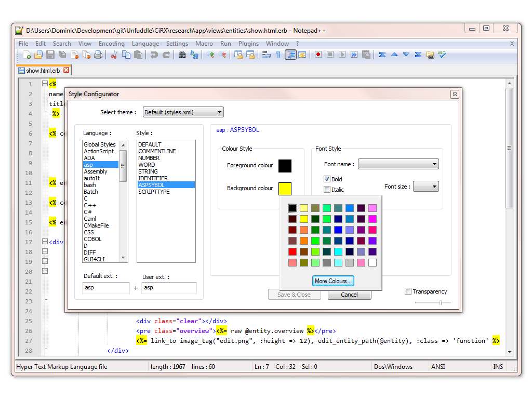Collapse the fold marker on line 1
Image resolution: width=532 pixels, height=399 pixels.
pyautogui.click(x=45, y=83)
